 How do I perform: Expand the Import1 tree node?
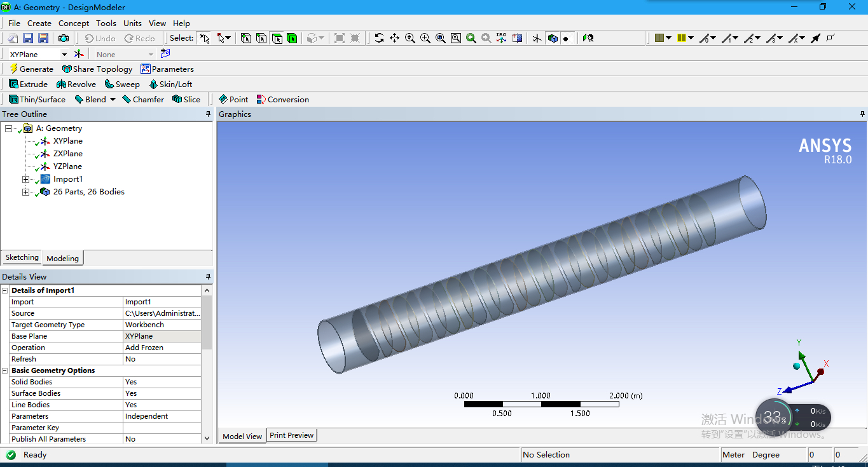[x=25, y=179]
